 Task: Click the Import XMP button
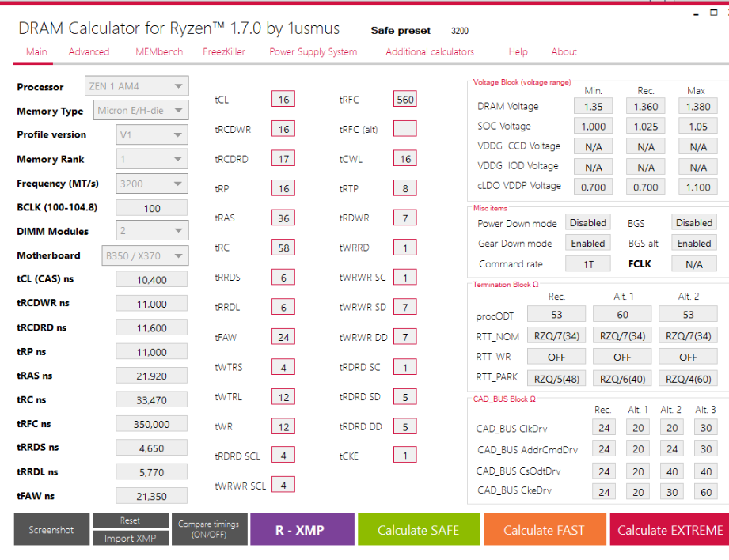131,538
